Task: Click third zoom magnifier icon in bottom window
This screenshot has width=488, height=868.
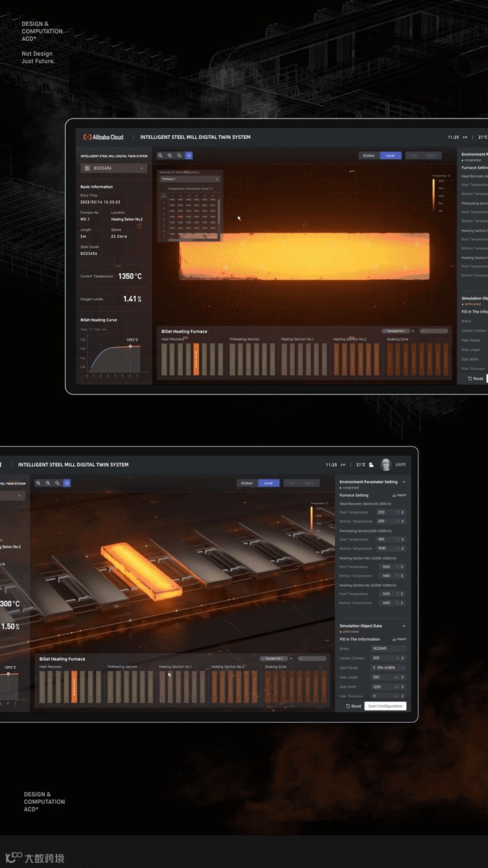Action: (x=57, y=483)
